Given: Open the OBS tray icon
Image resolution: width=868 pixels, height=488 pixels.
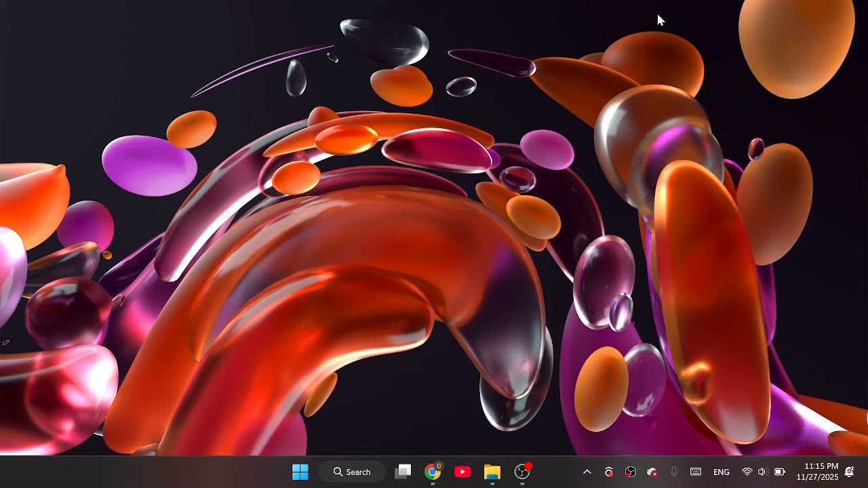Looking at the screenshot, I should (x=631, y=472).
